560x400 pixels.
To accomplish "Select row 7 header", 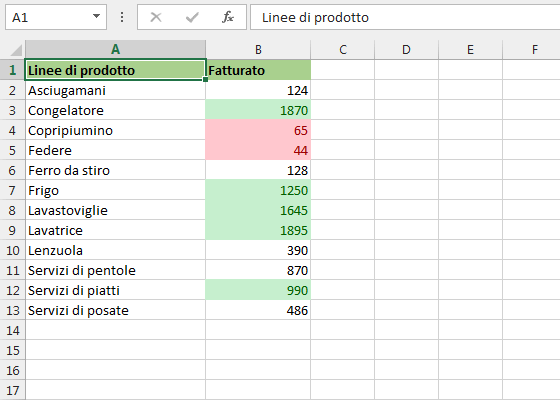I will 12,190.
